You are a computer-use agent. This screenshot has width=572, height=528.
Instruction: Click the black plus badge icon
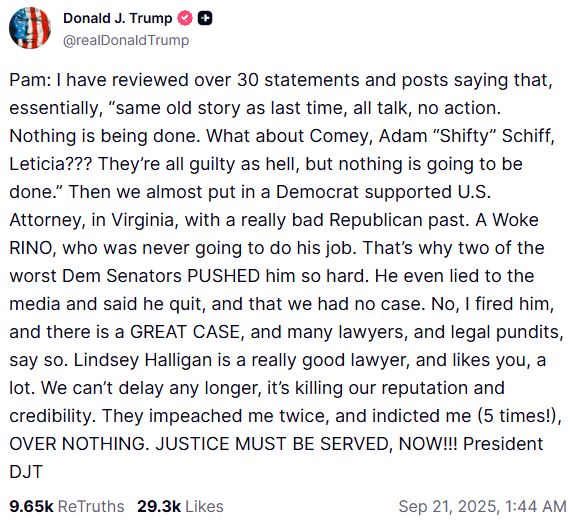(205, 18)
